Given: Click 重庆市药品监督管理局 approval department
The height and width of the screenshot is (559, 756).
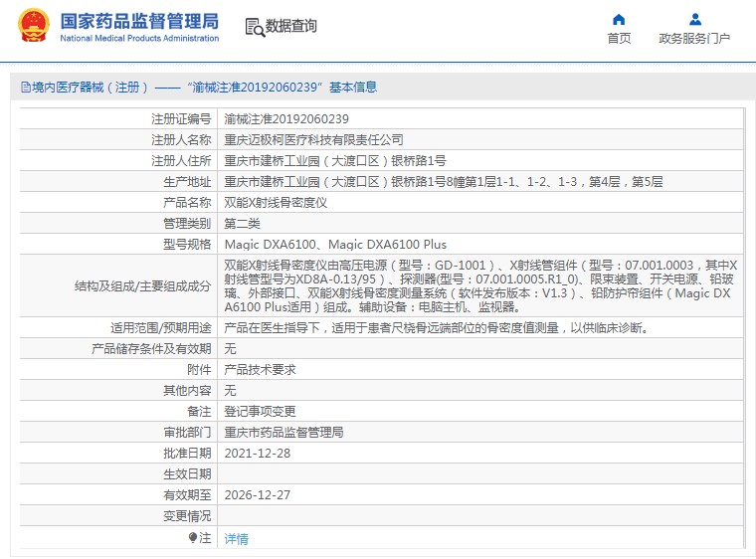Looking at the screenshot, I should (x=283, y=433).
